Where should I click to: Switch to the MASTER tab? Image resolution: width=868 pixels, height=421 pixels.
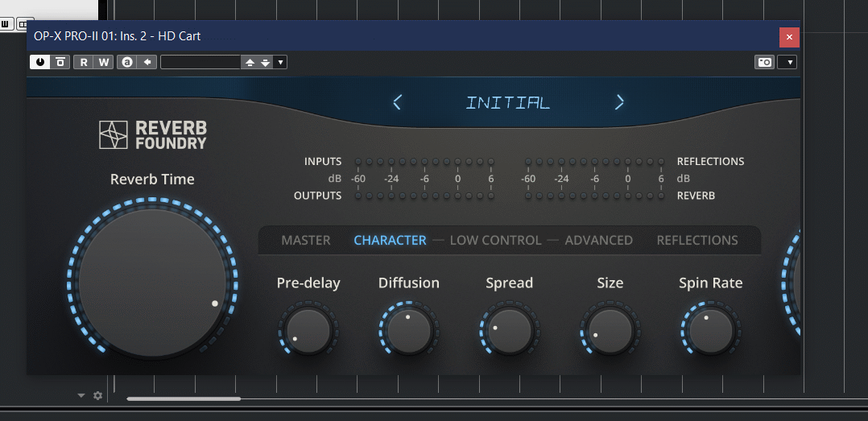click(x=306, y=240)
